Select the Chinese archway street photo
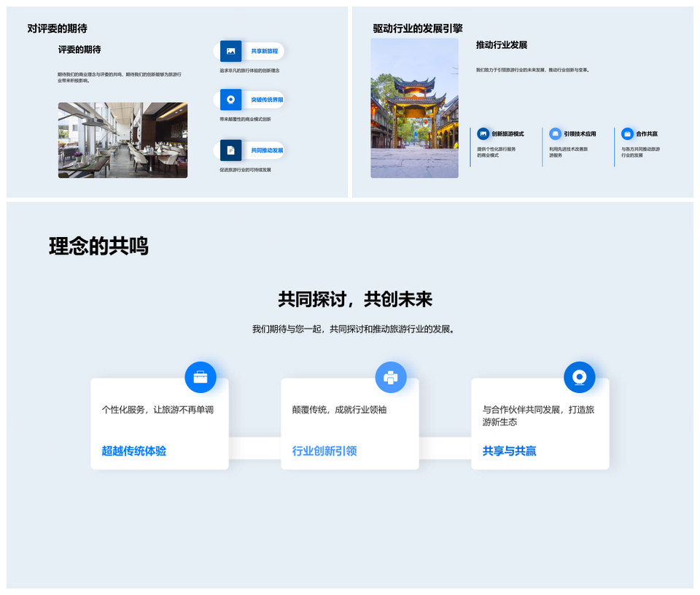700x595 pixels. click(x=414, y=108)
